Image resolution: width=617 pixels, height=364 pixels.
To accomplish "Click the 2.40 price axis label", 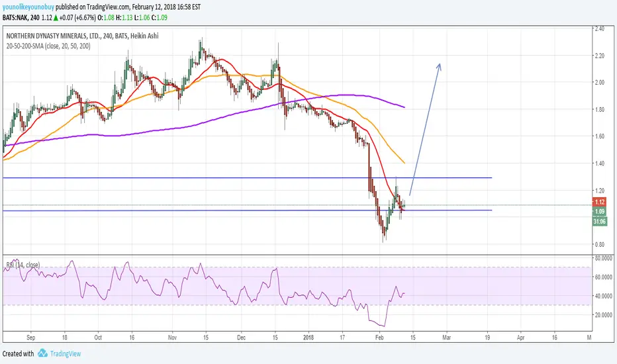I will tap(599, 28).
